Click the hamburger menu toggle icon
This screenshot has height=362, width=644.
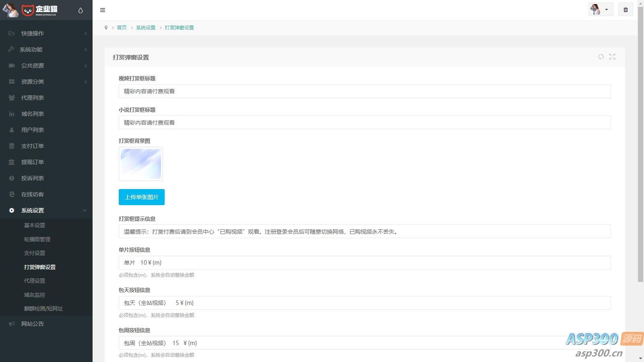pyautogui.click(x=103, y=10)
